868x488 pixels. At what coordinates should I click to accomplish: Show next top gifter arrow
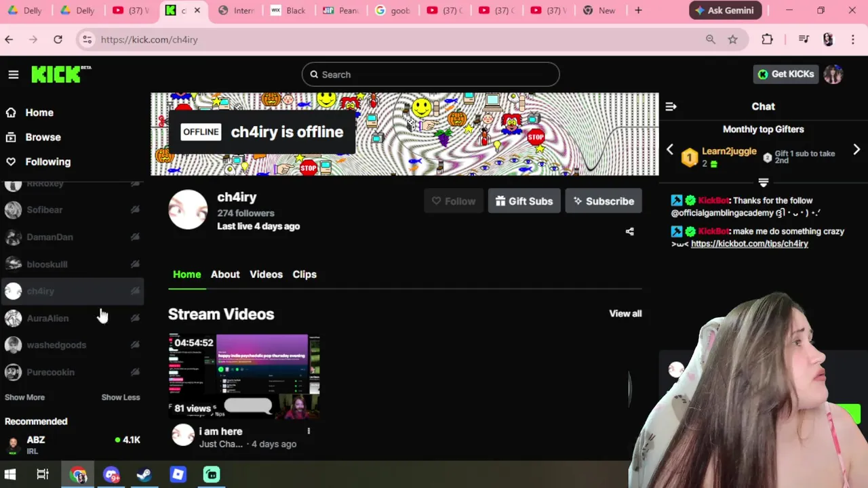coord(856,150)
